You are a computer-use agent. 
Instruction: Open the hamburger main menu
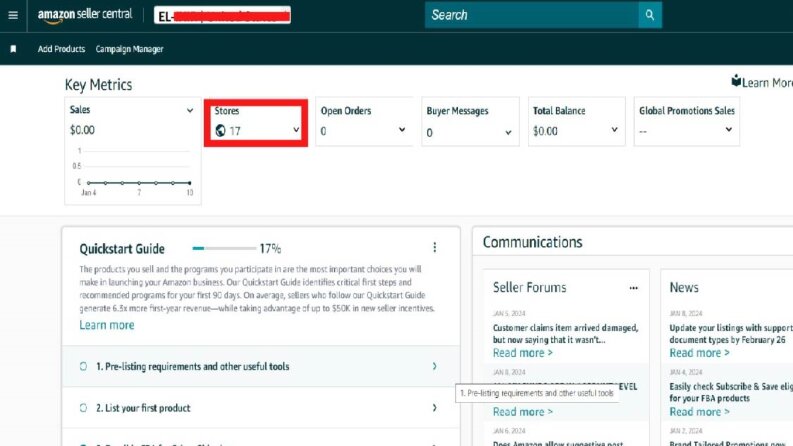[x=13, y=15]
